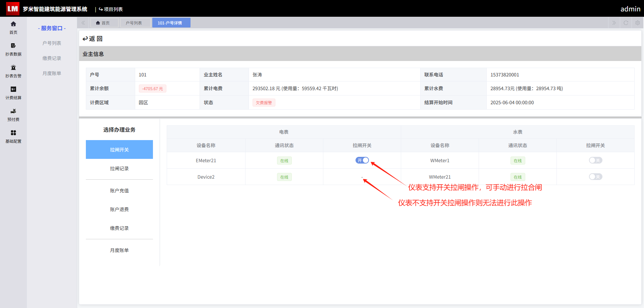The width and height of the screenshot is (644, 308).
Task: Click the 罗米智能建筑能源管理系统 title
Action: (x=55, y=9)
